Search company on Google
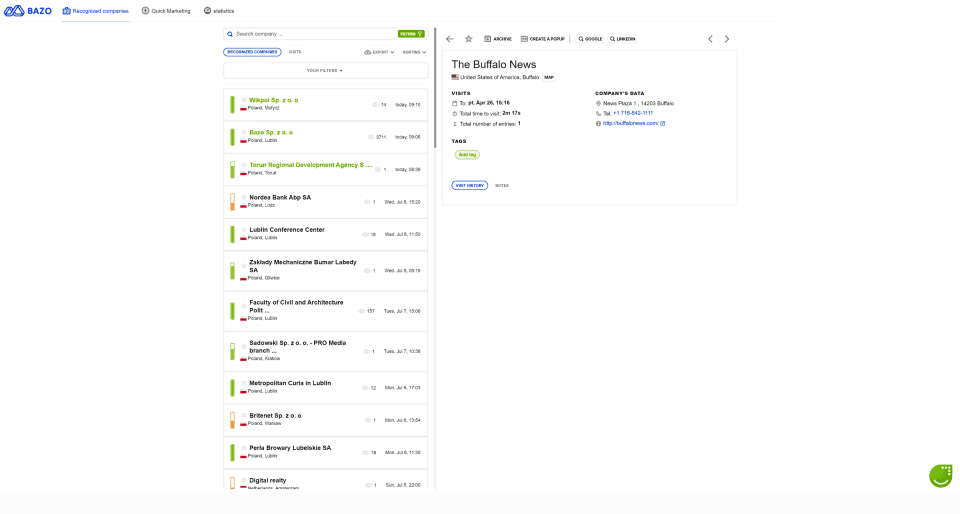This screenshot has width=960, height=514. tap(590, 39)
